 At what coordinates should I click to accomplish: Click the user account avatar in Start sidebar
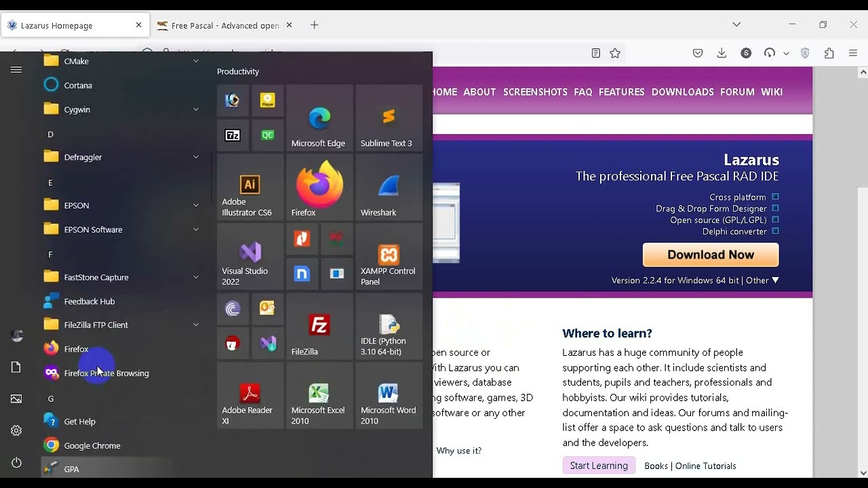[17, 335]
